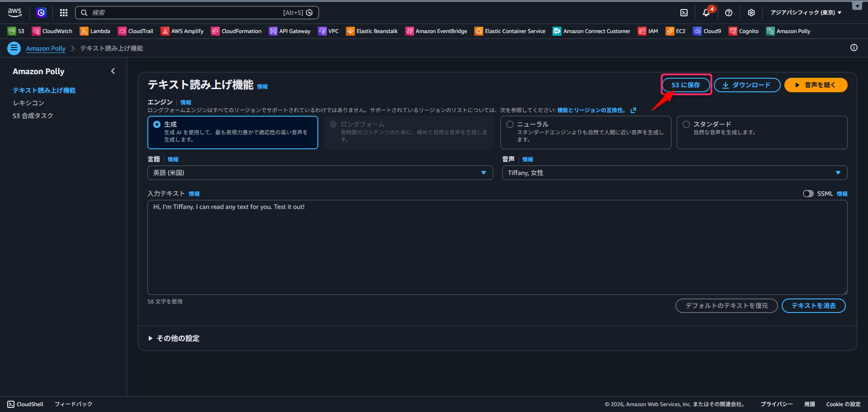Open the AWS home logo
868x412 pixels.
[x=14, y=13]
